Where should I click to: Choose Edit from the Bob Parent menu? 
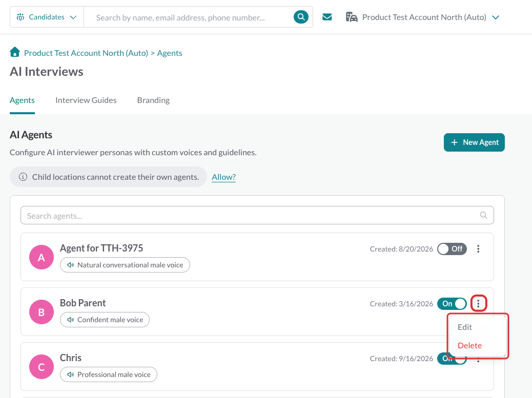tap(465, 327)
